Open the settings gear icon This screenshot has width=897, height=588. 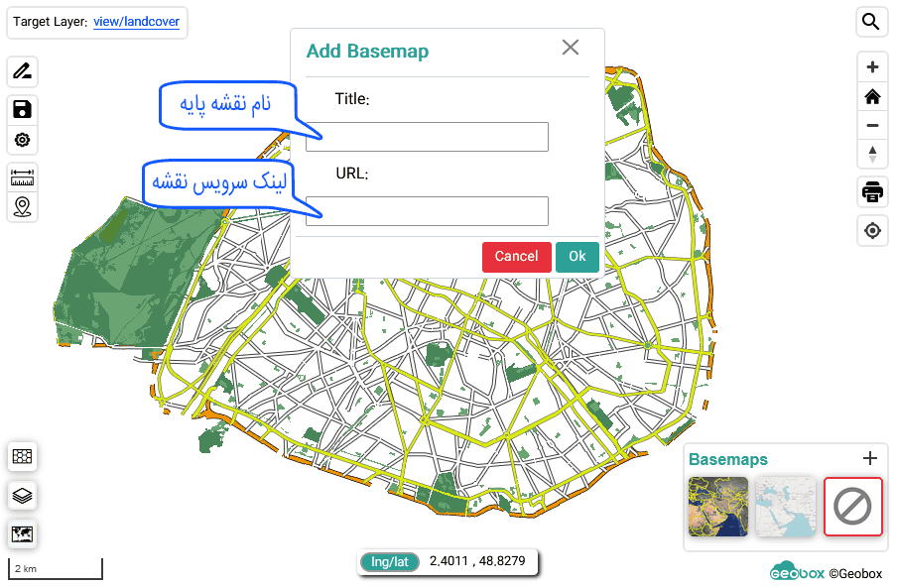pyautogui.click(x=22, y=140)
